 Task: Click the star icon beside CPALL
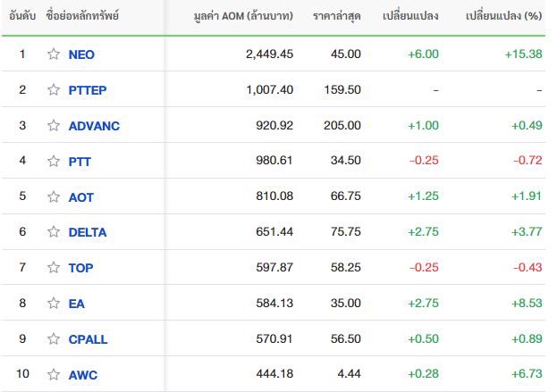click(54, 338)
